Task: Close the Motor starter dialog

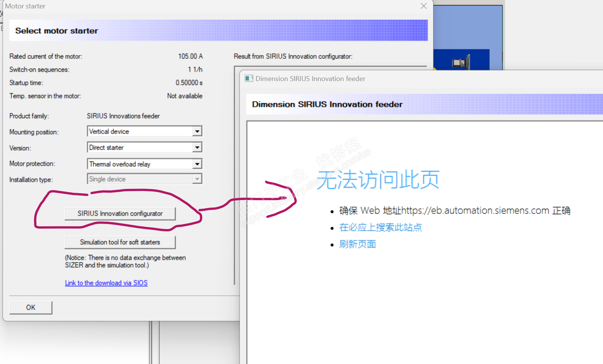Action: pos(424,6)
